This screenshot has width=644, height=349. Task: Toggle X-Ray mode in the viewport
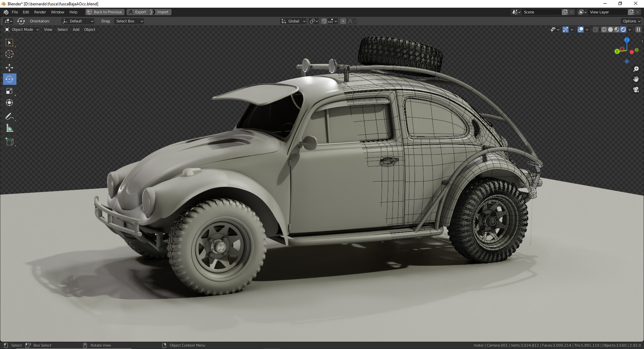(x=595, y=30)
